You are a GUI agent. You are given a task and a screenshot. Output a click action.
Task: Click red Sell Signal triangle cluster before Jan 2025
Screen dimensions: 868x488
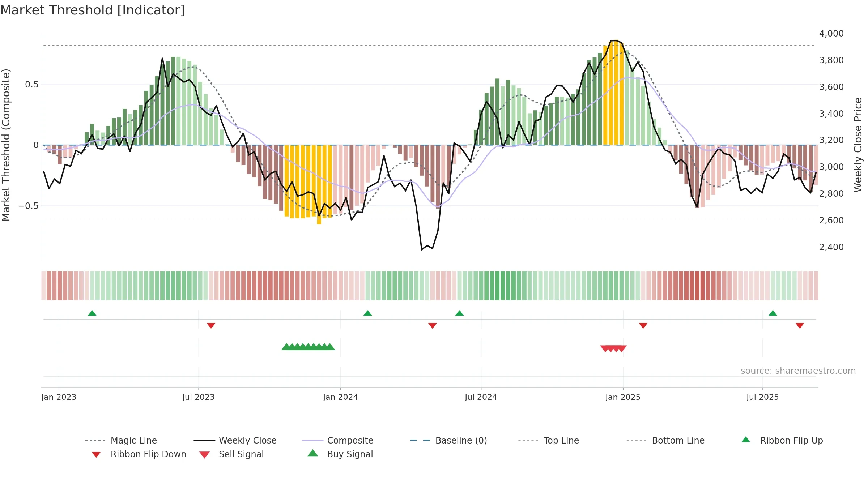pyautogui.click(x=613, y=348)
